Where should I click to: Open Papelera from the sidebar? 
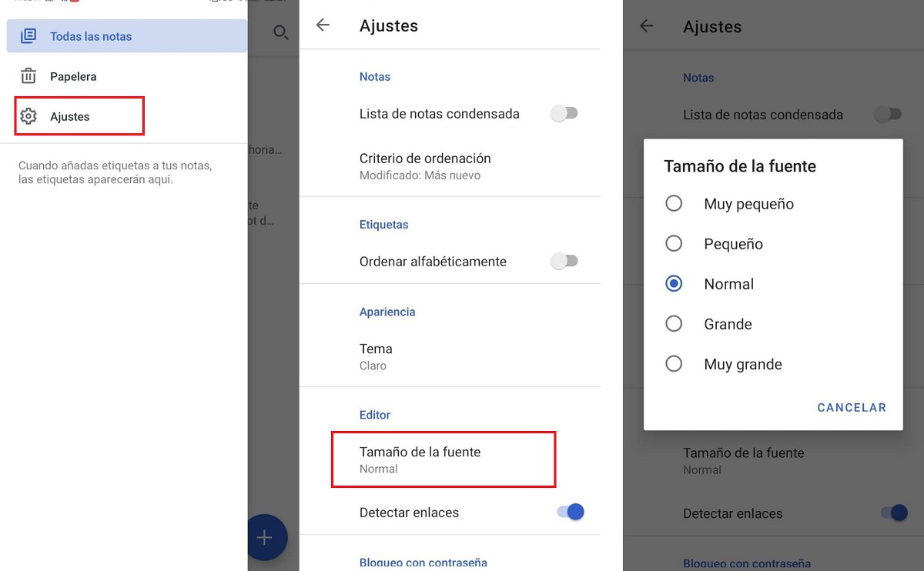[72, 76]
